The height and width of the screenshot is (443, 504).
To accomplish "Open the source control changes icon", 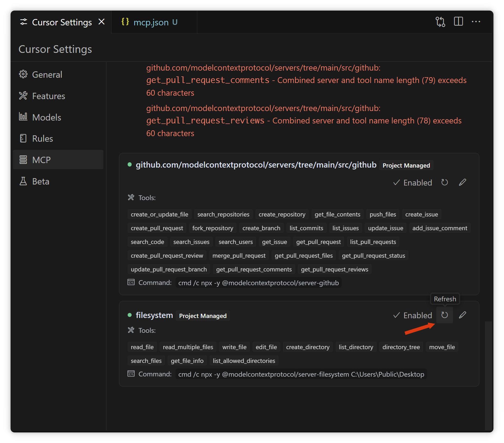I will [x=440, y=22].
